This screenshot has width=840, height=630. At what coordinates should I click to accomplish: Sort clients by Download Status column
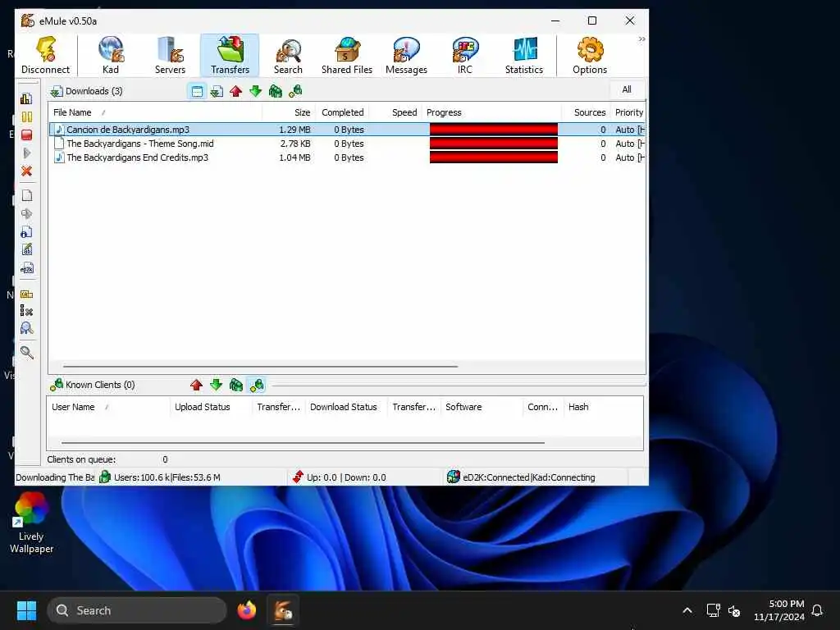click(347, 407)
